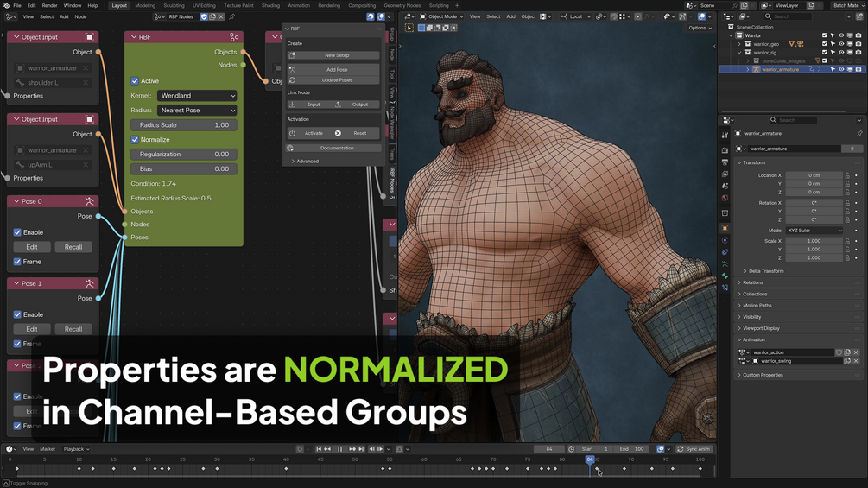Uncheck the Active checkbox in RBF node

135,81
